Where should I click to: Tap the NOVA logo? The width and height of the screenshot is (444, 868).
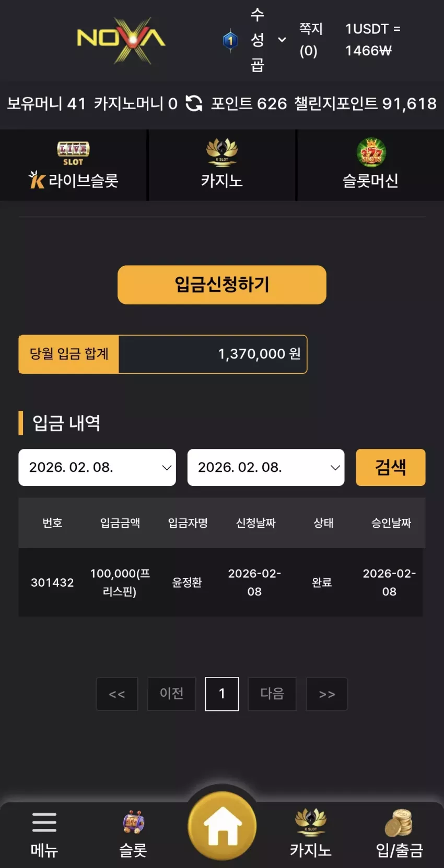pyautogui.click(x=121, y=40)
